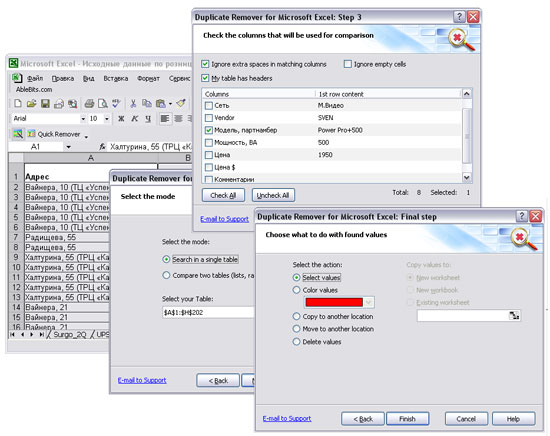
Task: Click the columns list scroll down arrow
Action: (467, 177)
